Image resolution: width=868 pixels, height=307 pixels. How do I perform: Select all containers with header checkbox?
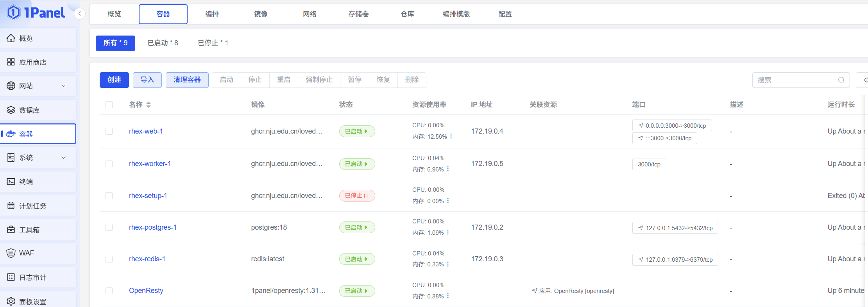point(109,105)
